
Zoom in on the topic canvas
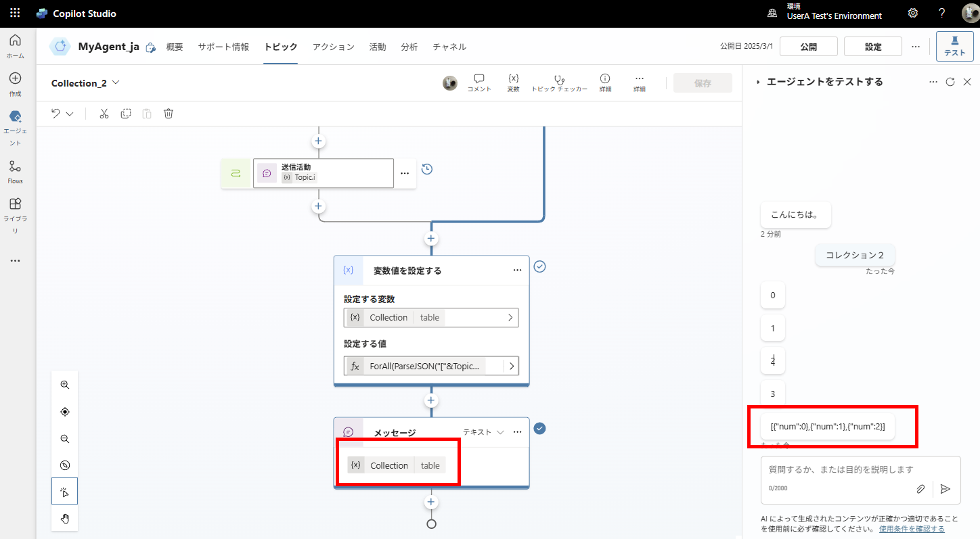[x=64, y=384]
